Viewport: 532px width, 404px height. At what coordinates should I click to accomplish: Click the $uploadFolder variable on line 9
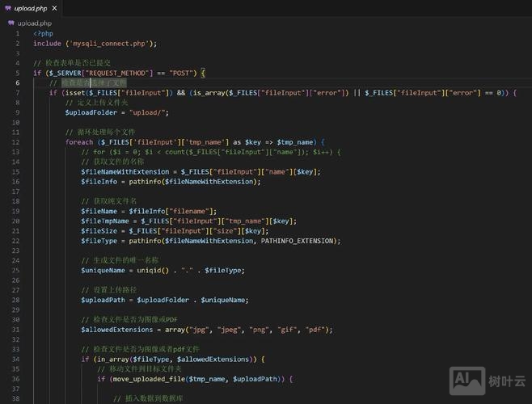coord(91,112)
